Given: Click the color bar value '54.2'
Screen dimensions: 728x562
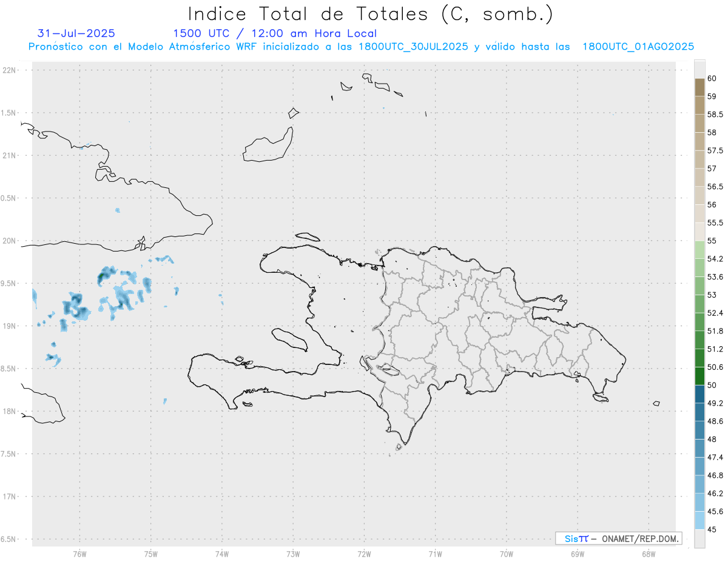Looking at the screenshot, I should point(715,259).
